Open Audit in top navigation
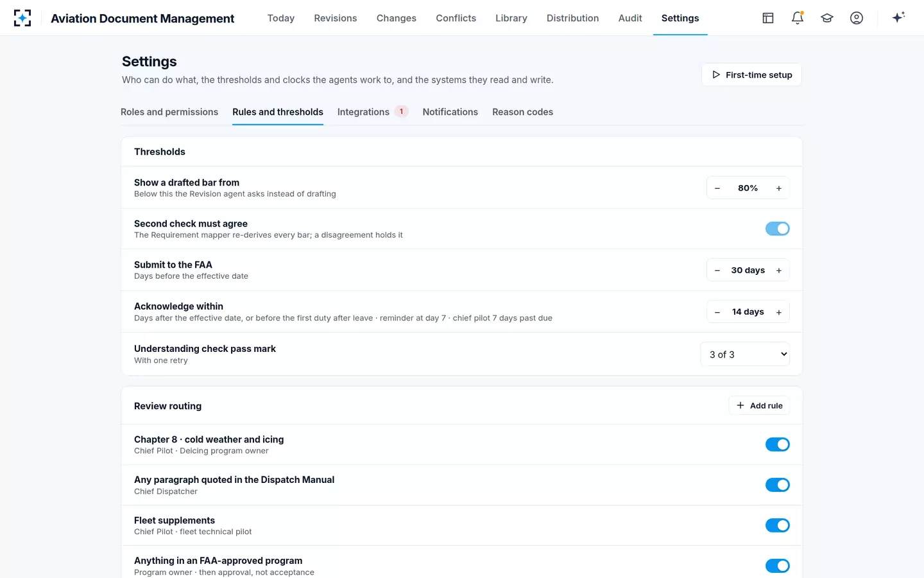 (630, 18)
